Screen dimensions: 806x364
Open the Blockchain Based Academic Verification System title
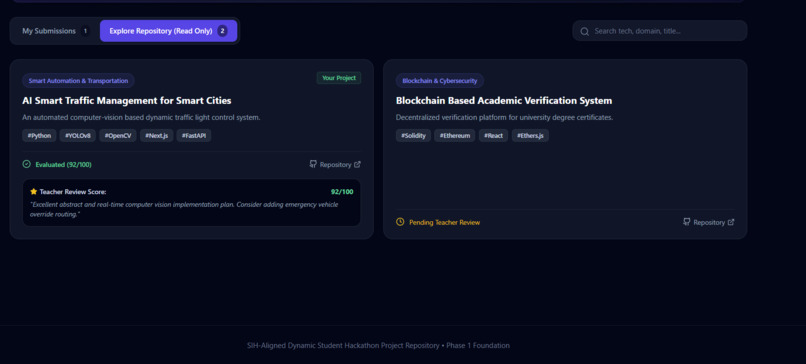(504, 100)
